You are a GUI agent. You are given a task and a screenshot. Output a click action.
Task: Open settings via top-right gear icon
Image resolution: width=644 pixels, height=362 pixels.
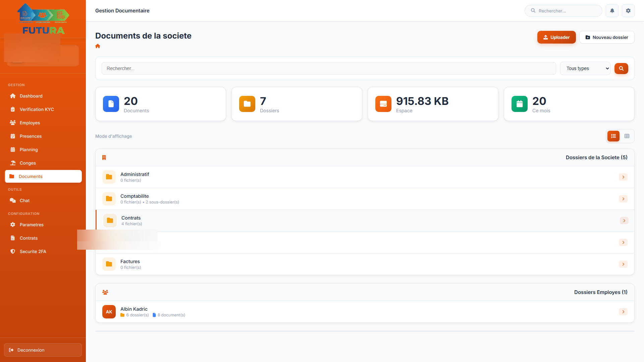(628, 11)
